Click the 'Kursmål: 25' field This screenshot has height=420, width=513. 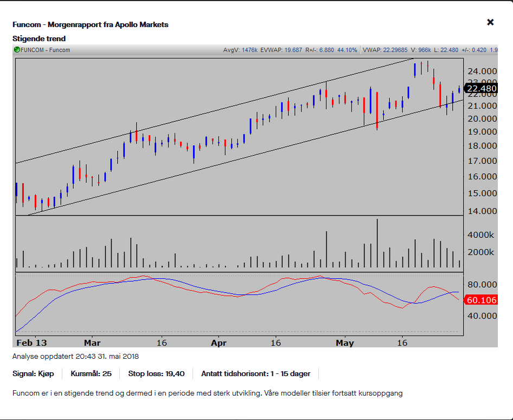91,373
